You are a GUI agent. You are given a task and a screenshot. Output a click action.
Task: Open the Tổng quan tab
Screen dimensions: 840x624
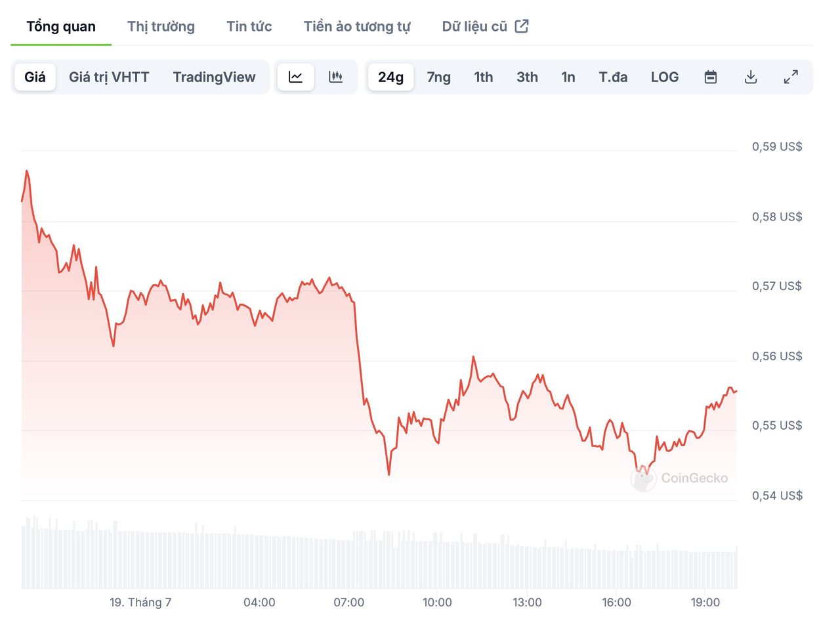click(x=61, y=27)
